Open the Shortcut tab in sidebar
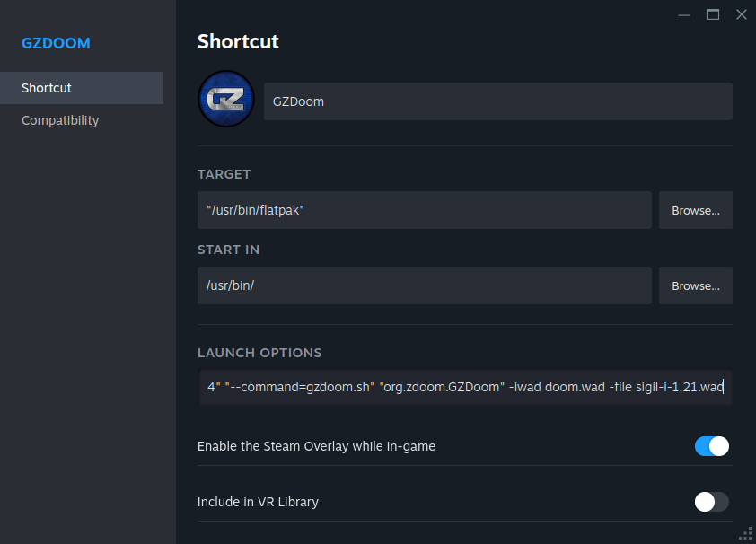Viewport: 756px width, 544px height. coord(82,88)
